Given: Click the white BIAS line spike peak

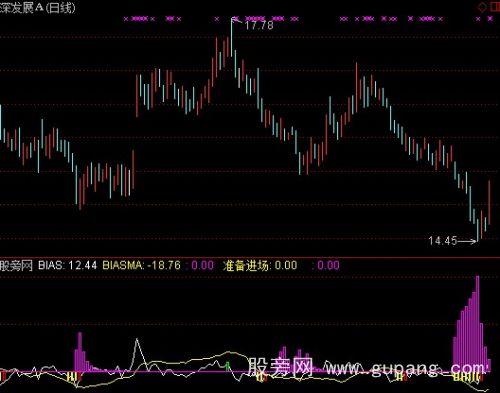Looking at the screenshot, I should pyautogui.click(x=137, y=340).
